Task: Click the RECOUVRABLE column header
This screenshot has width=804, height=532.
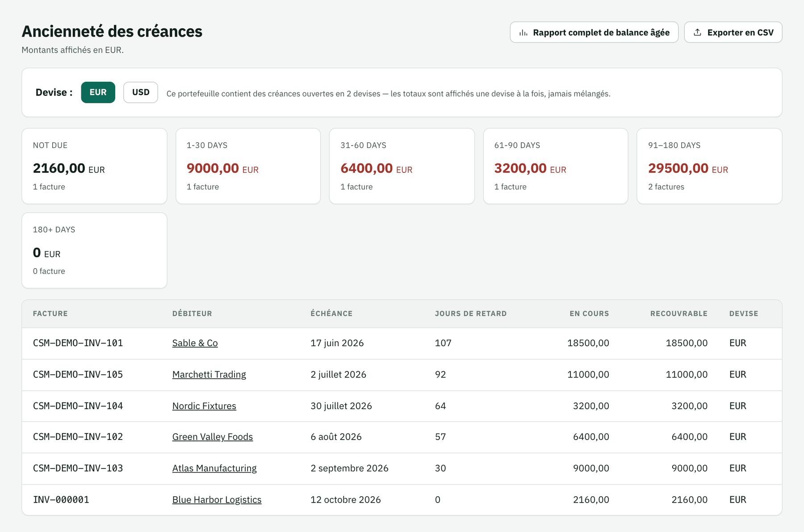Action: (x=679, y=314)
